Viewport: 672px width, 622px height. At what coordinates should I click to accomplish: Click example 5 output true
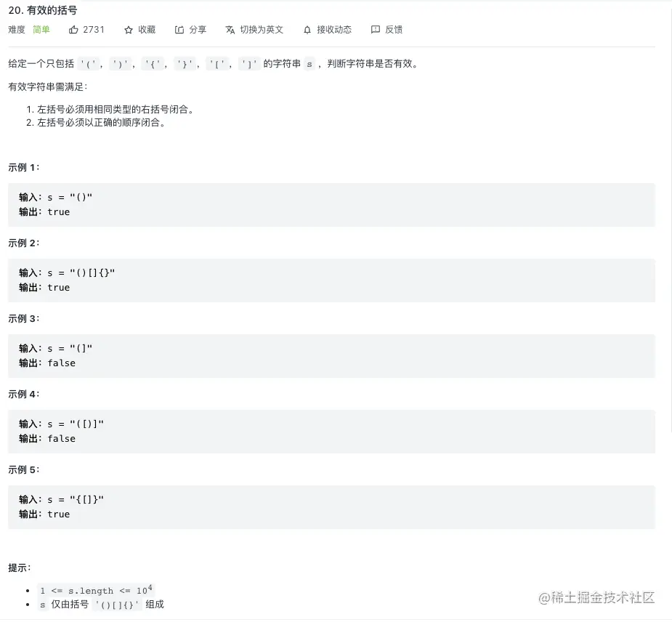coord(59,514)
